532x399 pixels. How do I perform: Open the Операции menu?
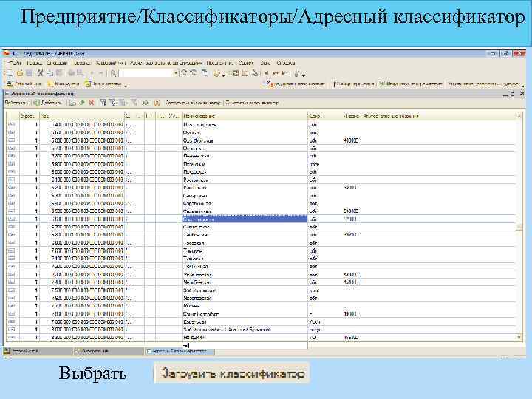tap(57, 63)
